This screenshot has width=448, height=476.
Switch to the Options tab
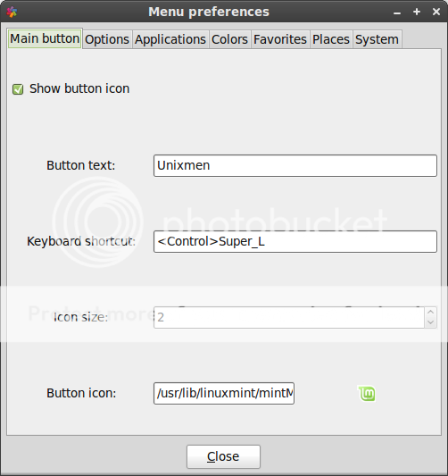coord(107,39)
